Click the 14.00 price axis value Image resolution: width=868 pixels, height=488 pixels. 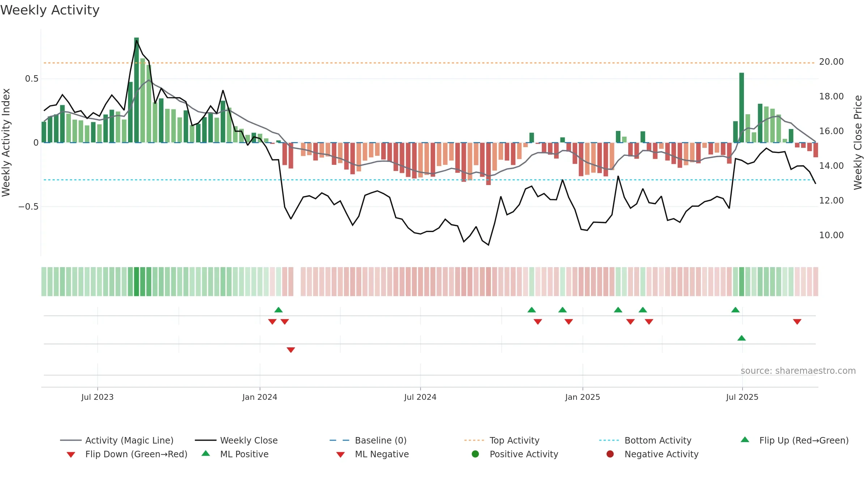click(x=831, y=166)
